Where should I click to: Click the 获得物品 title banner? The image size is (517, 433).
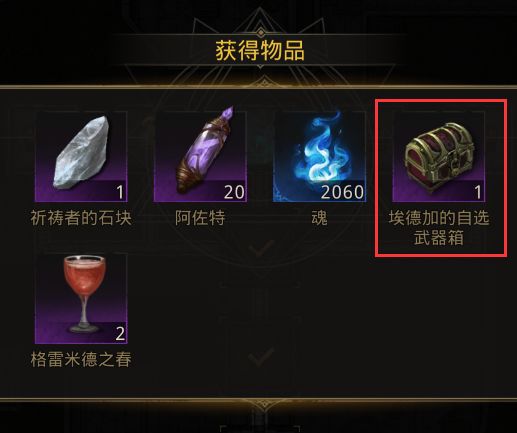tap(260, 51)
